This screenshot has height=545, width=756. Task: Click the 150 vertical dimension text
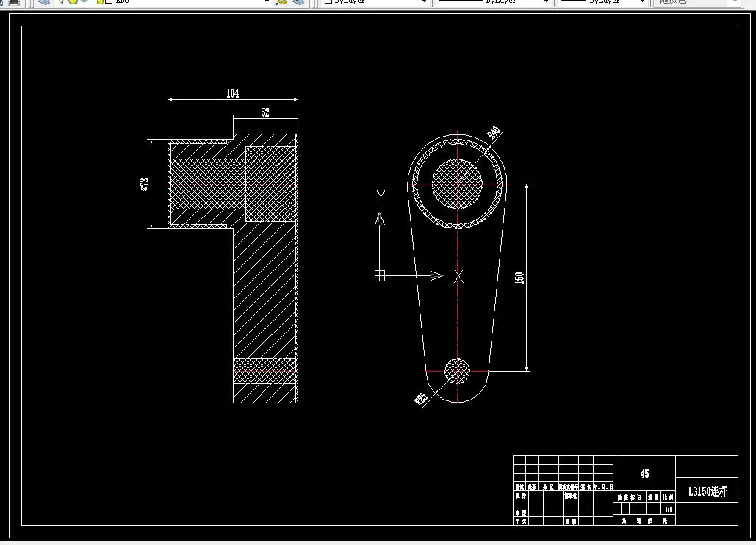click(x=519, y=278)
